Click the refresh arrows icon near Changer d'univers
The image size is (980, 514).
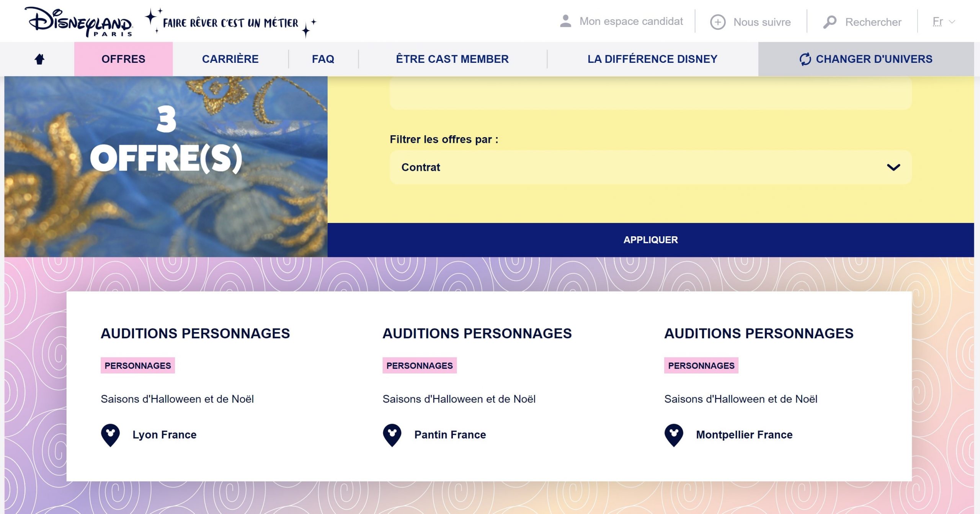pyautogui.click(x=805, y=59)
